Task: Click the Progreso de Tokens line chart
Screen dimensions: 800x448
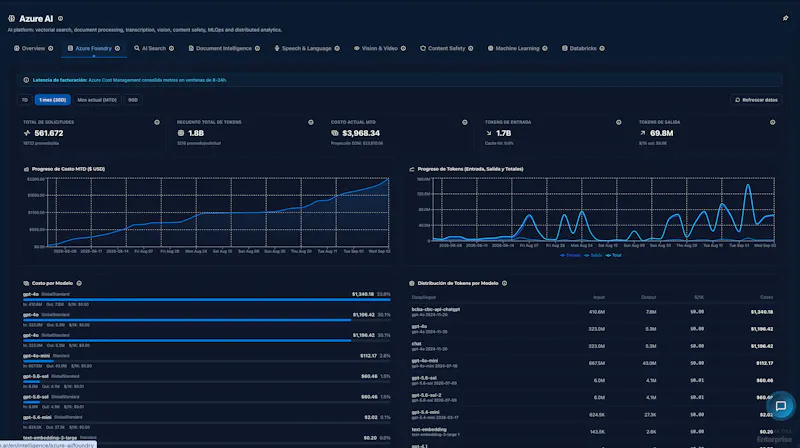Action: tap(603, 210)
